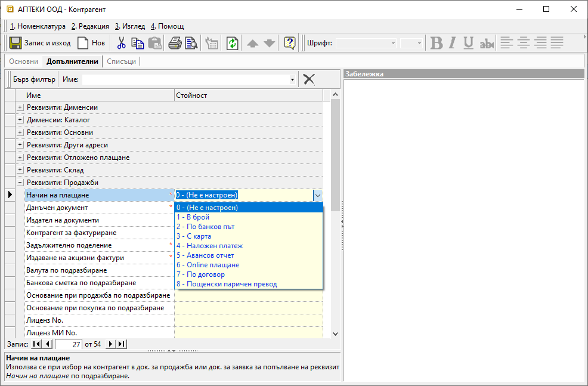Open the Шрифт font name dropdown
Screen dimensions: 588x386
393,43
